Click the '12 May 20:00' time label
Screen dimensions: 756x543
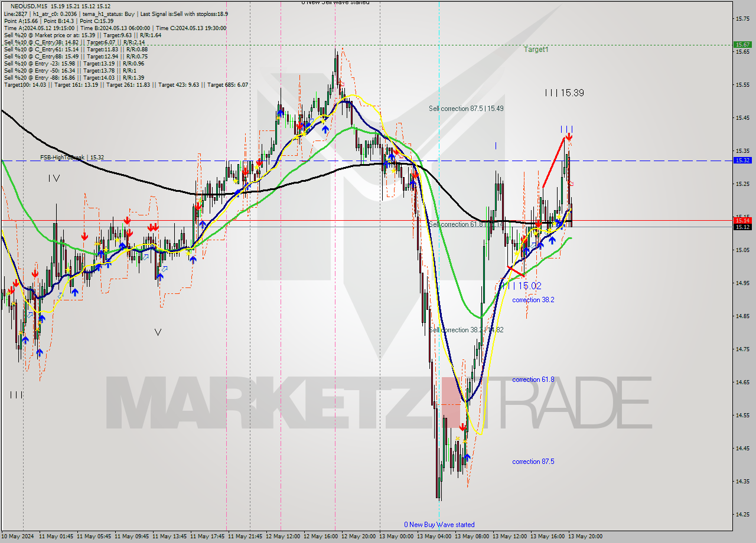(x=359, y=537)
